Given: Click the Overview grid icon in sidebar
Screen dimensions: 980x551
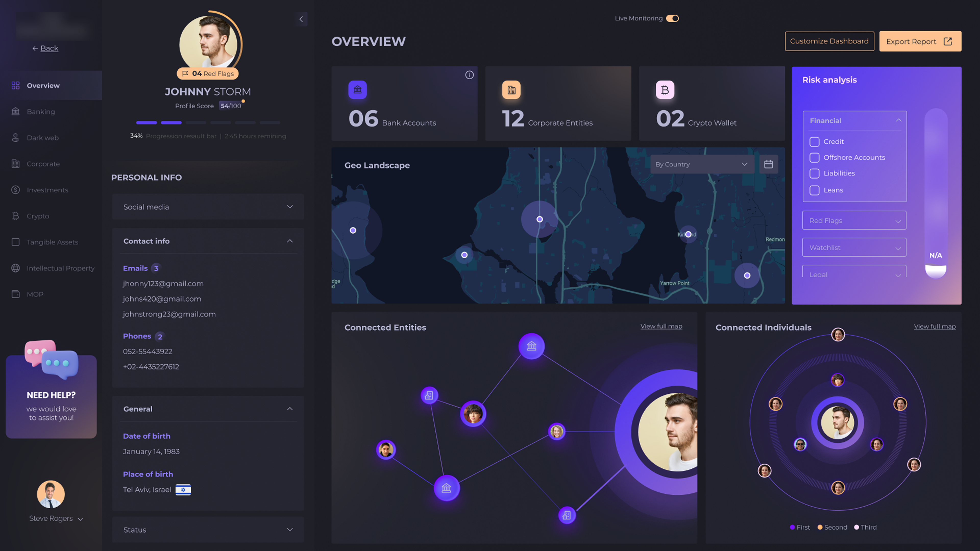Looking at the screenshot, I should (15, 85).
